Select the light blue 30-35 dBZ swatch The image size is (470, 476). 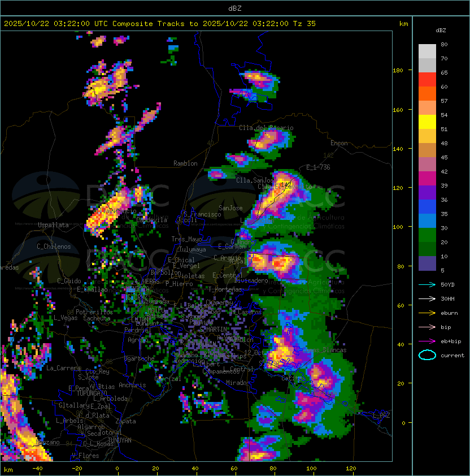(427, 220)
